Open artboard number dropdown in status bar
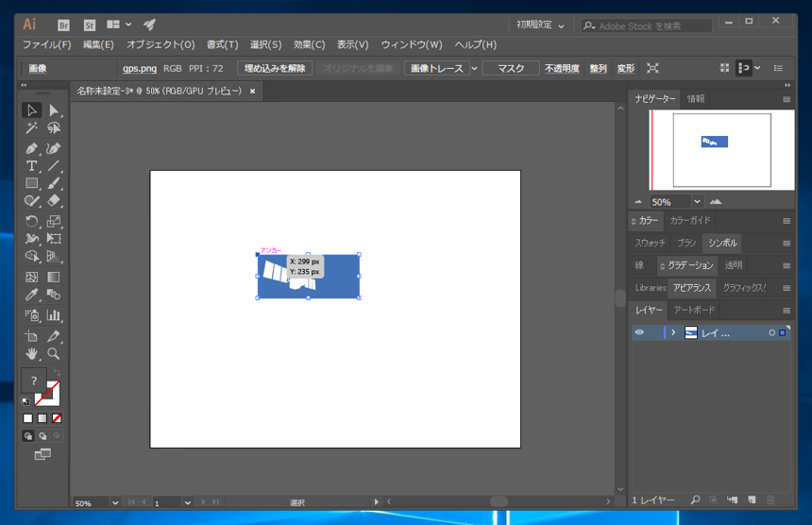This screenshot has width=812, height=525. [188, 502]
